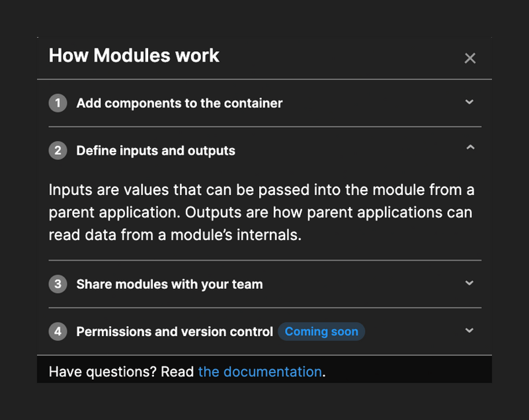Select the chevron beside Share modules heading
The width and height of the screenshot is (529, 420).
[469, 284]
